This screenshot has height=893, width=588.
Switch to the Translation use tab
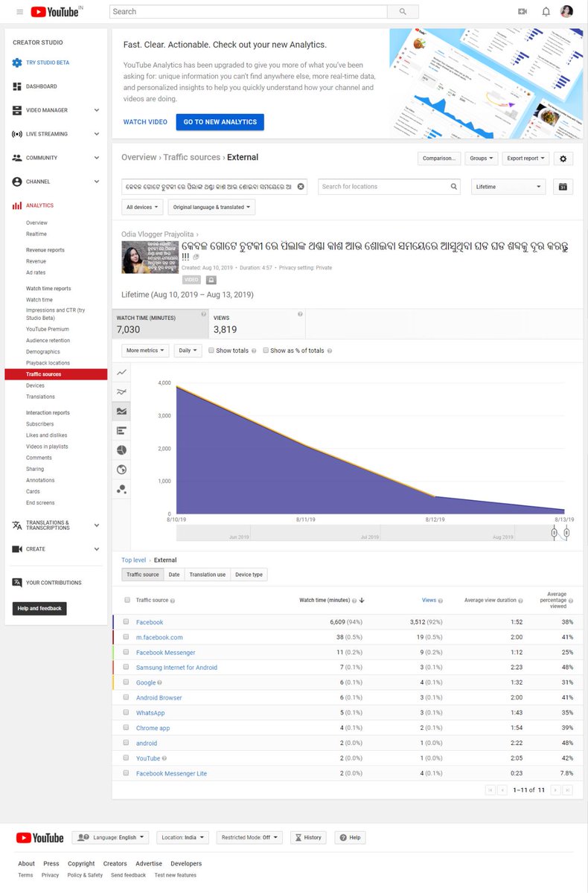click(x=208, y=574)
